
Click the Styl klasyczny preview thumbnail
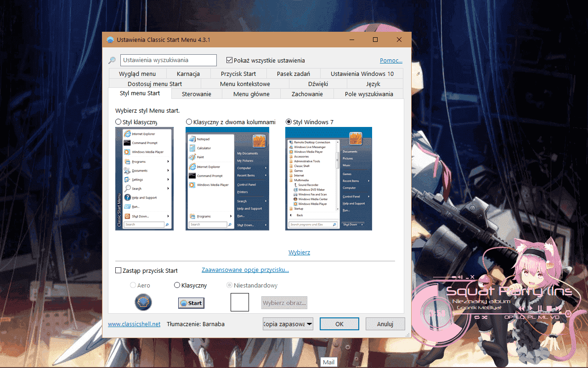[144, 178]
